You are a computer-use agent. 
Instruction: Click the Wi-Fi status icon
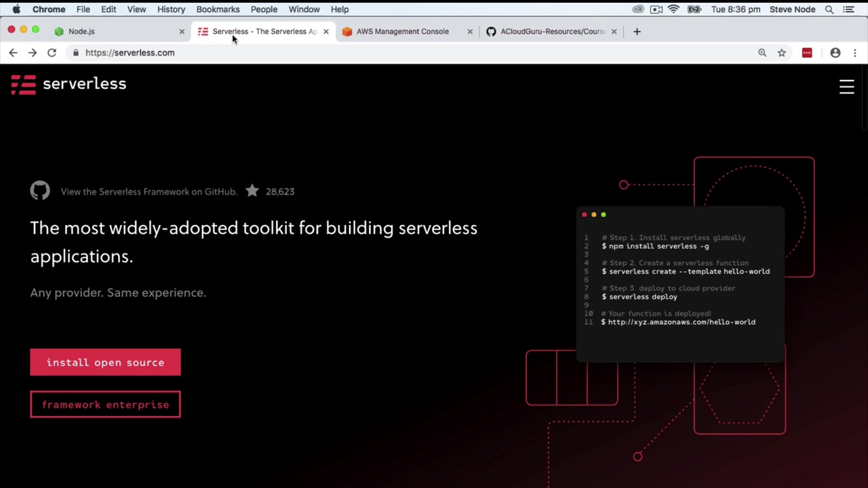coord(673,9)
